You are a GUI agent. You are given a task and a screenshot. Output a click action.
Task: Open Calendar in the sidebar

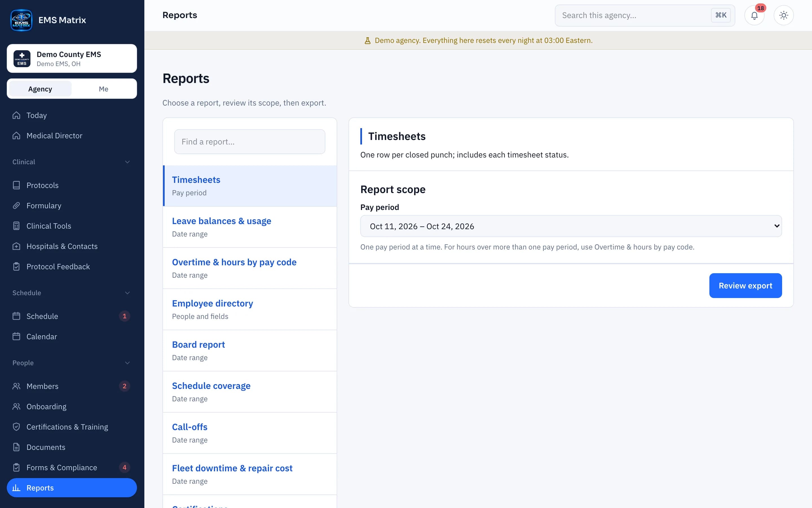click(72, 337)
